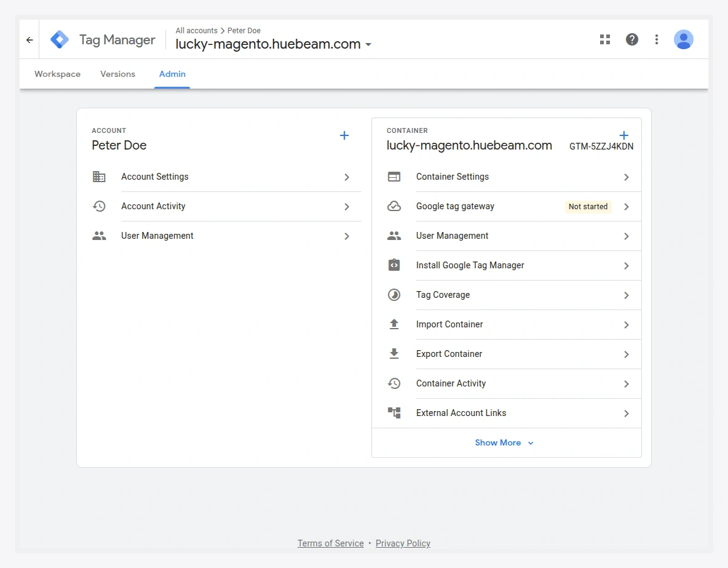Open Google tag gateway text label

click(455, 206)
